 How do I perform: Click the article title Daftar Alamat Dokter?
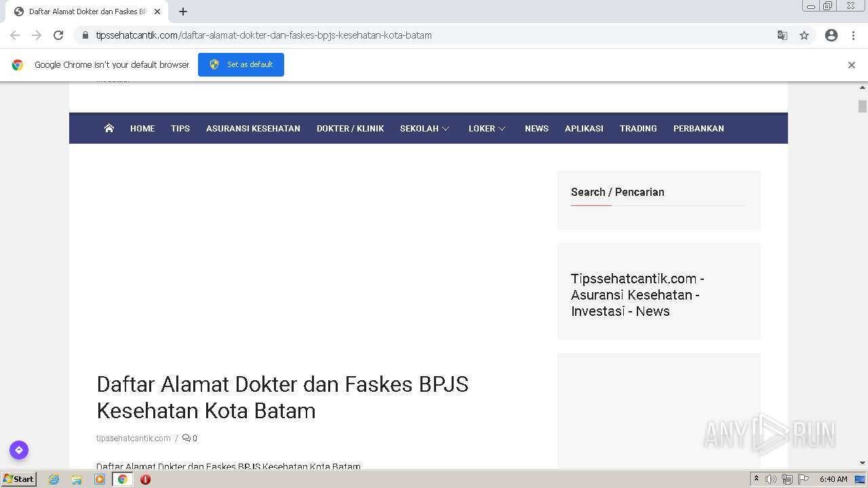coord(283,397)
